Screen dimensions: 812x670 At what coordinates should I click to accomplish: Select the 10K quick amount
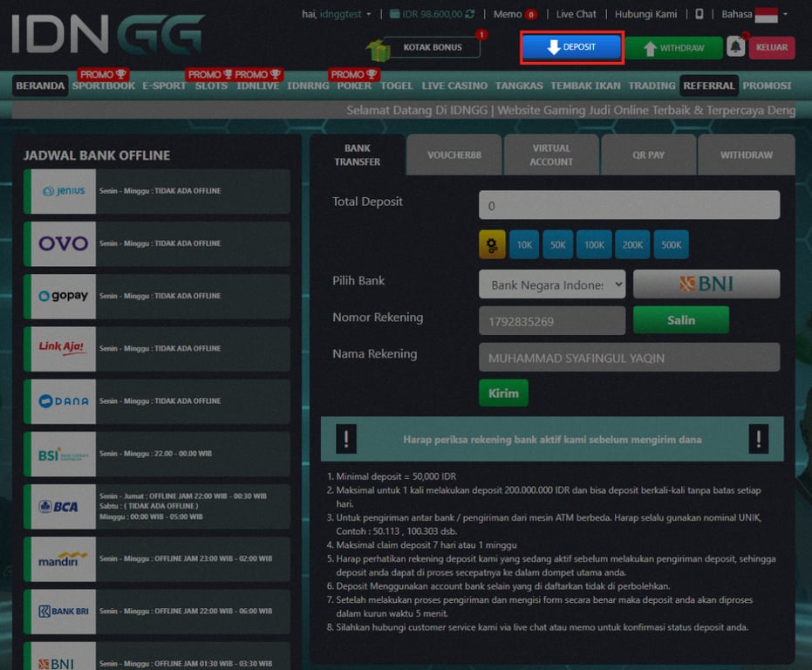[x=524, y=244]
